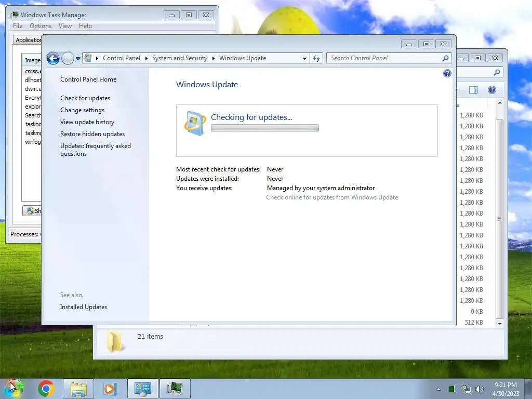The height and width of the screenshot is (399, 532).
Task: Launch Google Chrome from taskbar
Action: (x=46, y=389)
